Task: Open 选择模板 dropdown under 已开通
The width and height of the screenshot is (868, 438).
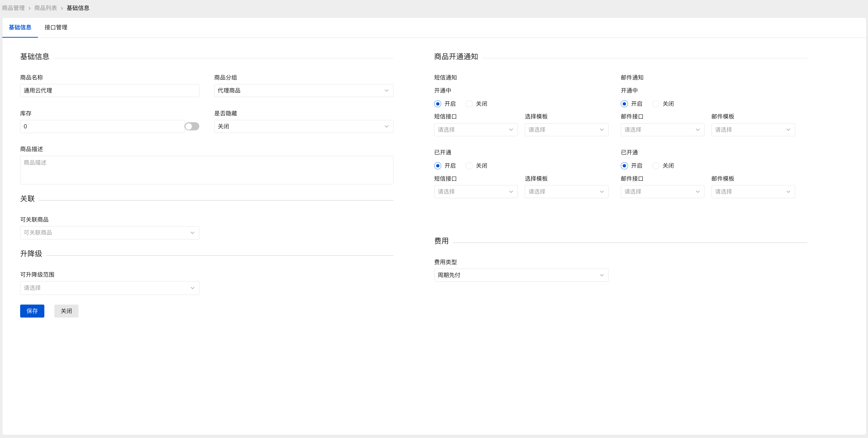Action: (567, 191)
